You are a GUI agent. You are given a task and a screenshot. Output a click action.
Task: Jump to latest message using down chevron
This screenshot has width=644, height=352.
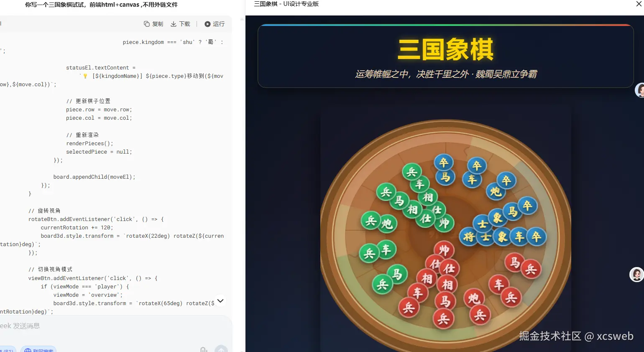[x=220, y=301]
